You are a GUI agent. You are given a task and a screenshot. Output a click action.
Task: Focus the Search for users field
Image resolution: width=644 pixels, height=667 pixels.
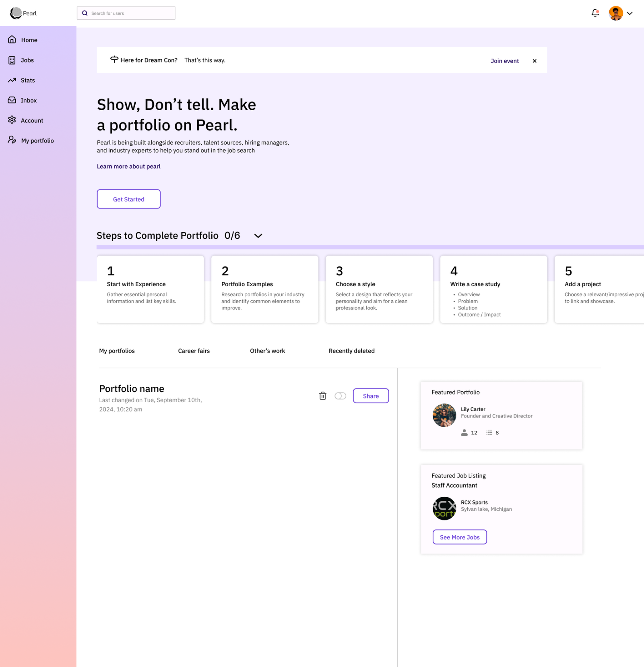pyautogui.click(x=126, y=13)
